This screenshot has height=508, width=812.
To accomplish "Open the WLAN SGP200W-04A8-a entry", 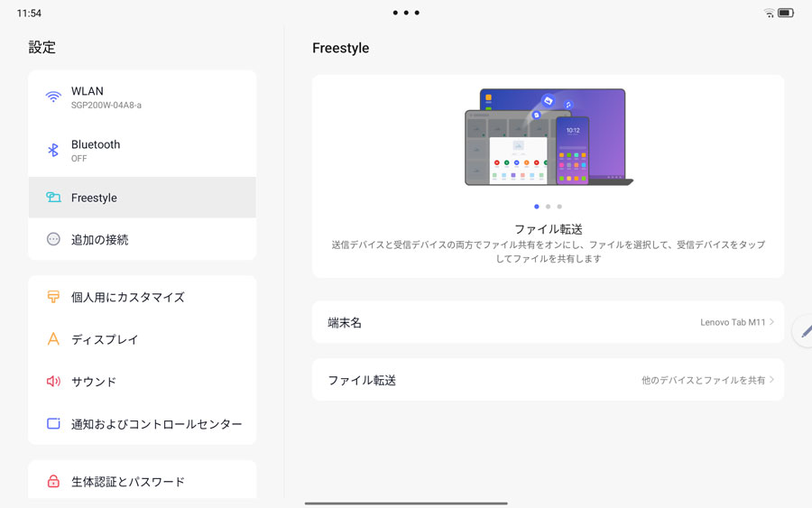I will [143, 97].
